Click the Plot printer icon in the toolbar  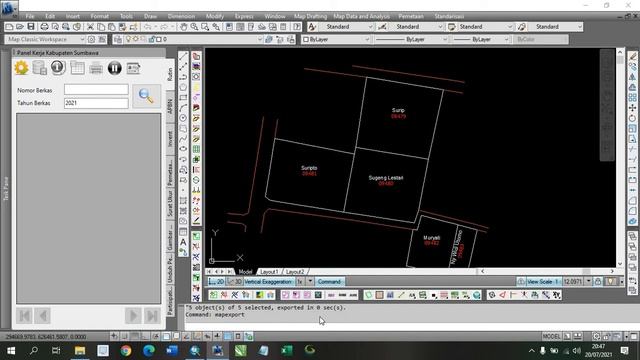(44, 27)
